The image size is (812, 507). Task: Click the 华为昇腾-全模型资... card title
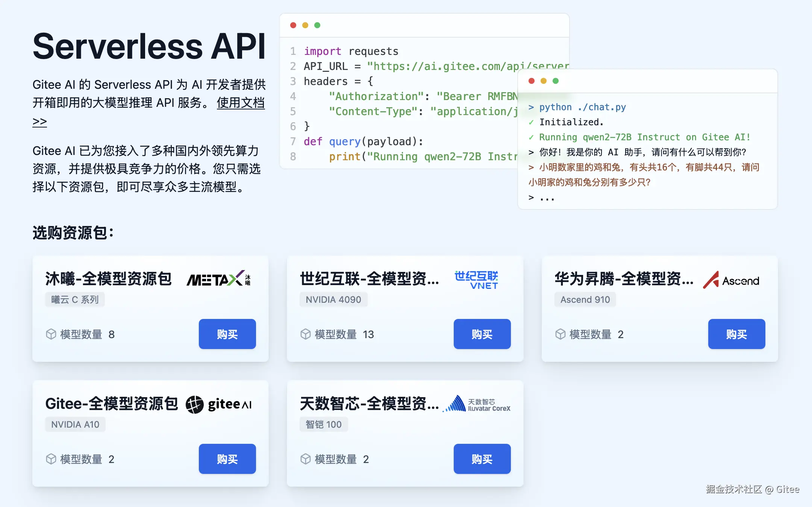[624, 279]
